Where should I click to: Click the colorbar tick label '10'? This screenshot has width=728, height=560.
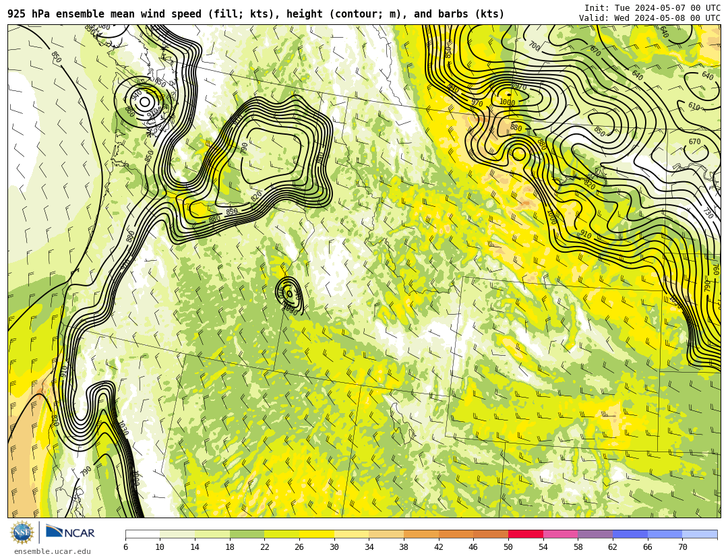(x=160, y=547)
